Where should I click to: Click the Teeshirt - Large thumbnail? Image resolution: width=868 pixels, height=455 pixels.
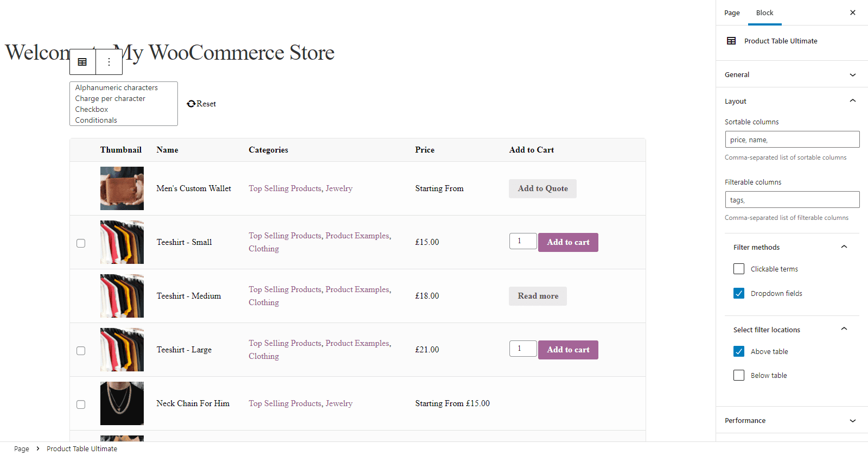click(x=122, y=350)
